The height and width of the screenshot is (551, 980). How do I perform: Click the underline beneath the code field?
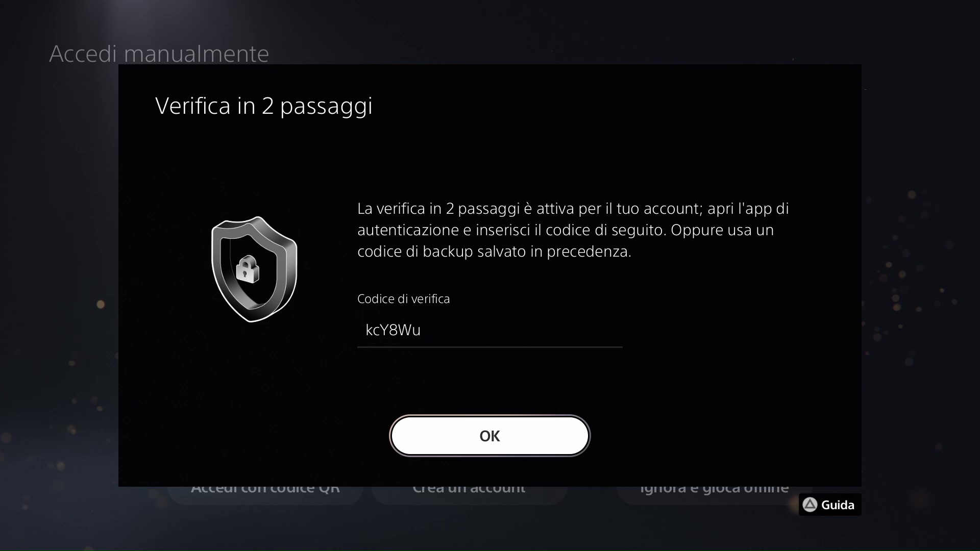point(489,347)
